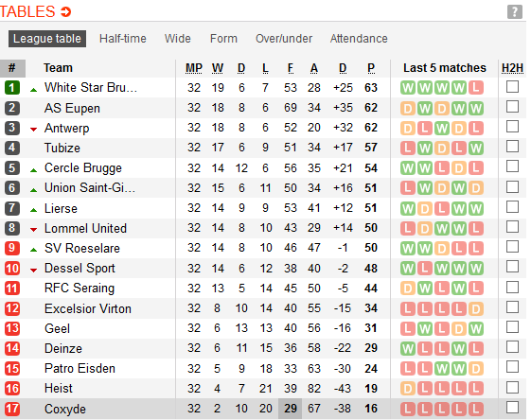Click White Star's green up arrow indicator

tap(33, 90)
